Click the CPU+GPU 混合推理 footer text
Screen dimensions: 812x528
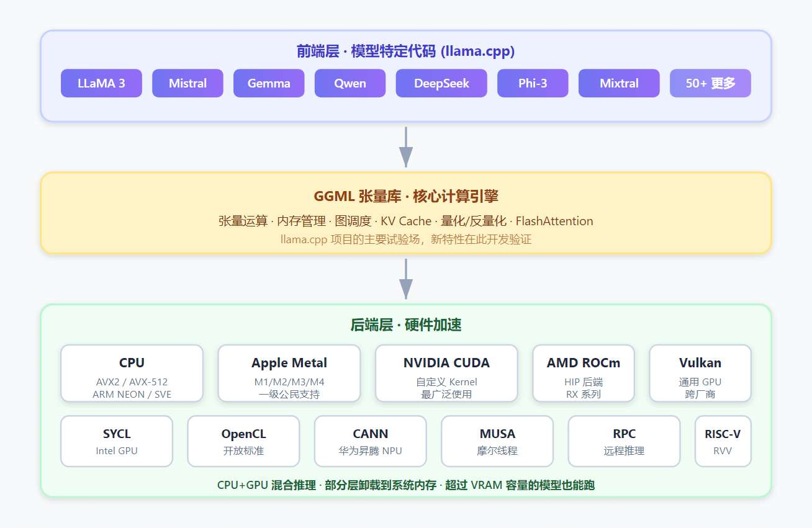[406, 485]
